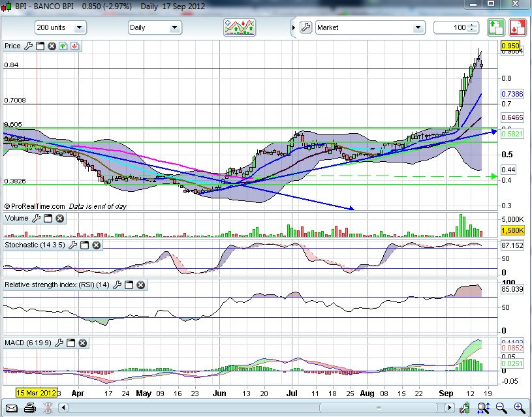The image size is (532, 417).
Task: Click the 0.6465 value label
Action: (512, 117)
